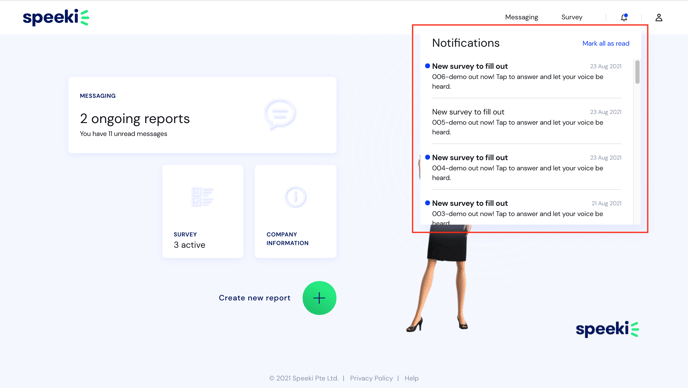The image size is (688, 388).
Task: Click the Create new report label
Action: pos(254,298)
